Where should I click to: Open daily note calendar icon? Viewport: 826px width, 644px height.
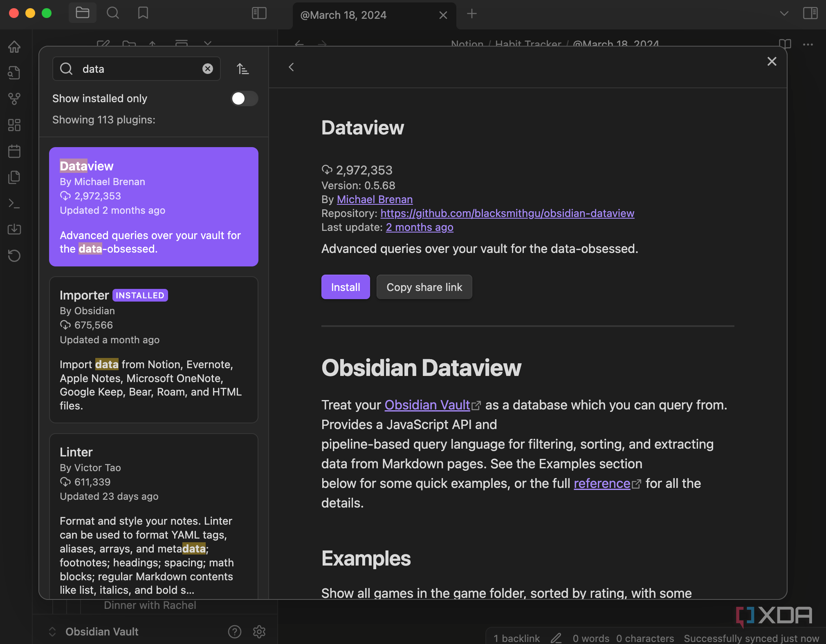(x=14, y=151)
